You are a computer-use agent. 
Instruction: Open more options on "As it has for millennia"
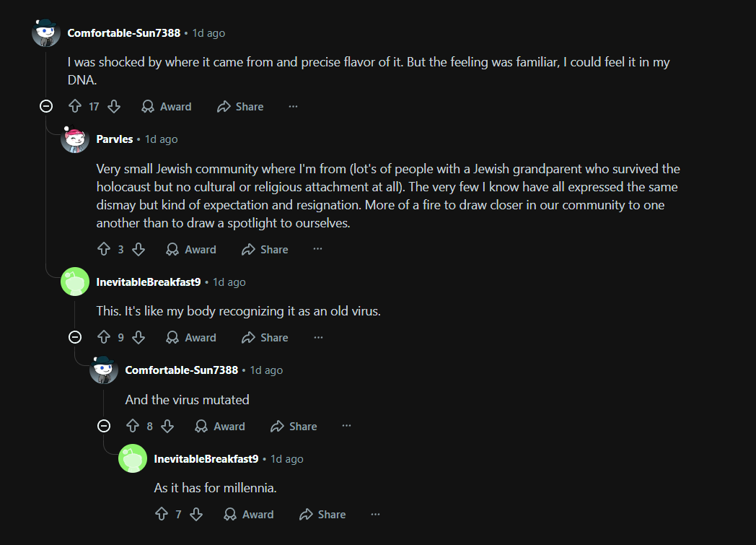[x=375, y=515]
